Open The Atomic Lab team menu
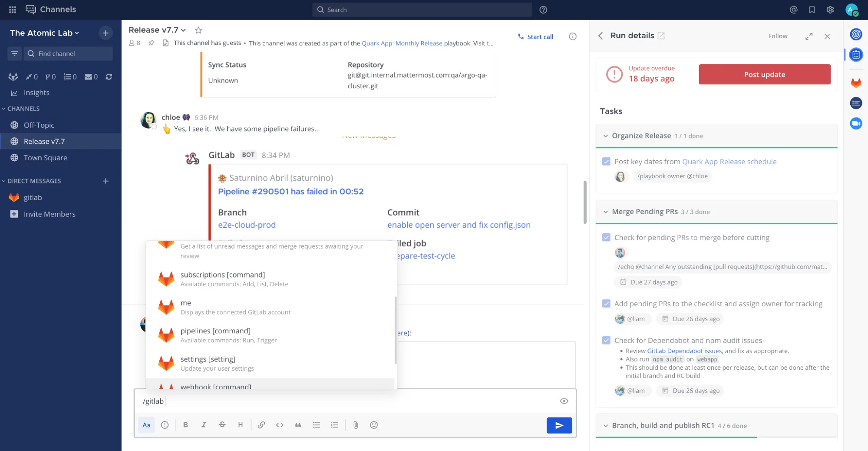Screen dimensions: 868x451 click(x=45, y=33)
